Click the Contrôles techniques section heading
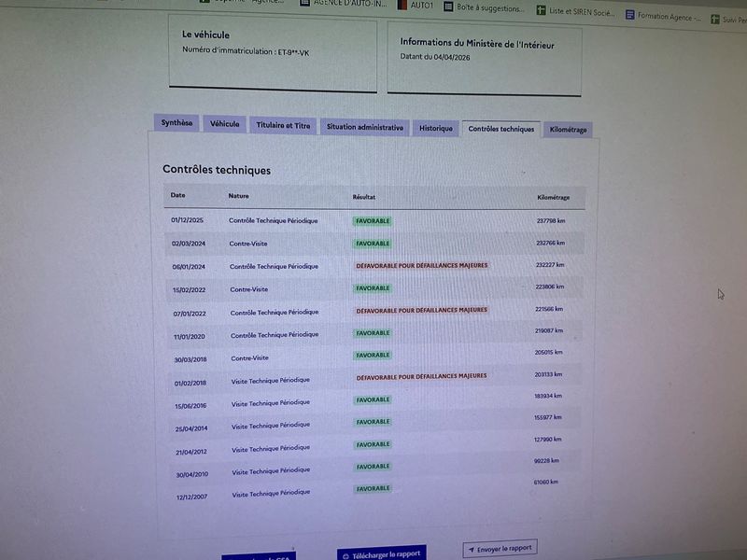 click(217, 170)
